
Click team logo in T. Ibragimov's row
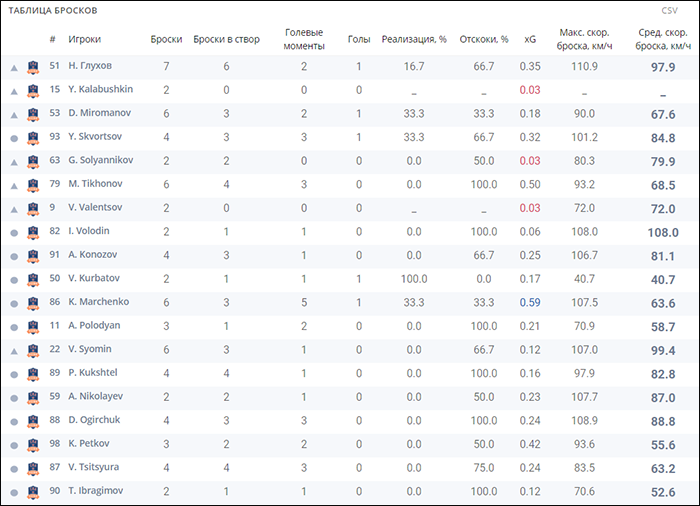point(32,489)
